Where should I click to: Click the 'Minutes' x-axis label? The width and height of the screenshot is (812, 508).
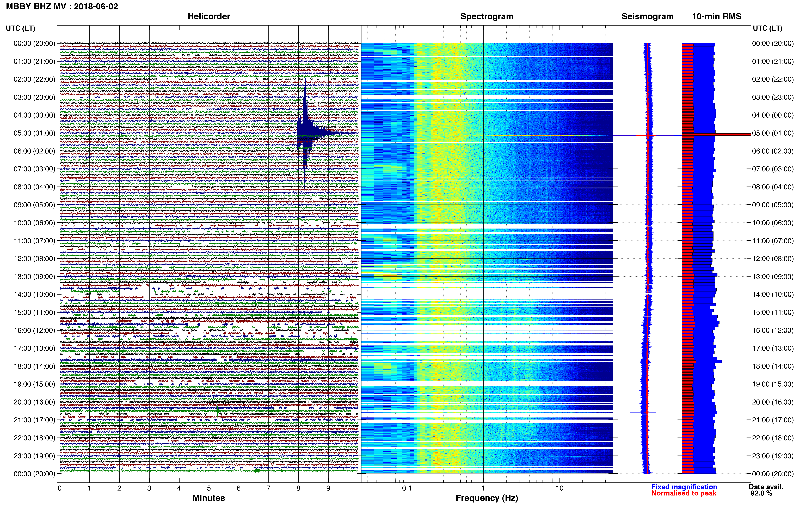click(209, 498)
